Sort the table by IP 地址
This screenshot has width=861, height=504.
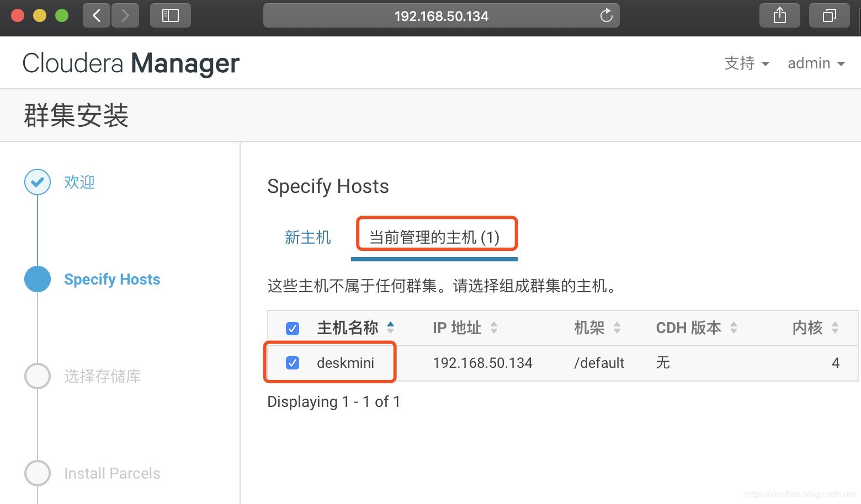tap(465, 328)
